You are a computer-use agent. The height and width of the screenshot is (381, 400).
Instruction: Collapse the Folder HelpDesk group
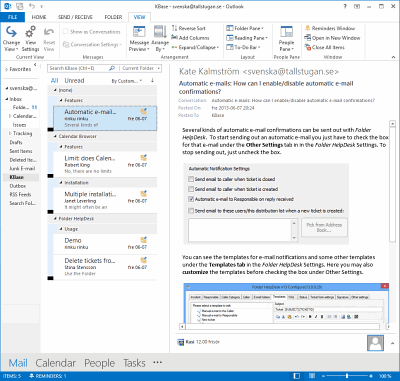coord(56,219)
